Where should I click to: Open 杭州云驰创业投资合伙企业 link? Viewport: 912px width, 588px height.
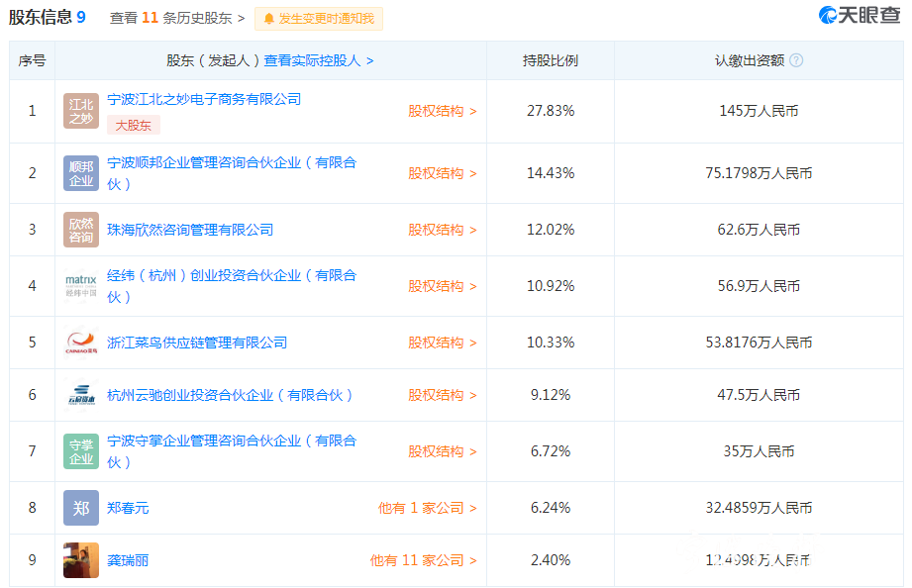pyautogui.click(x=230, y=395)
